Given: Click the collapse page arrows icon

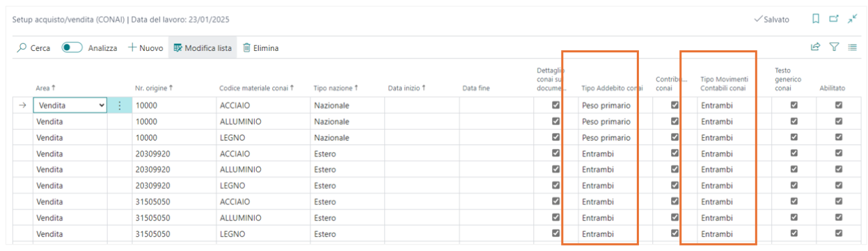Looking at the screenshot, I should click(x=852, y=19).
